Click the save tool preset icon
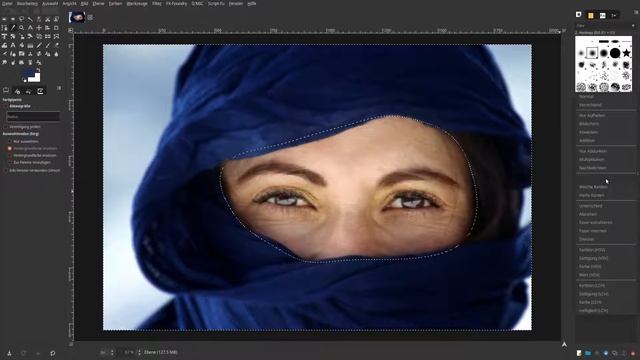 point(9,353)
